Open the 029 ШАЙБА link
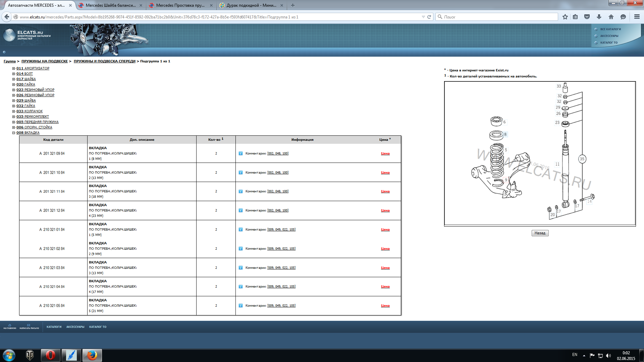Screen dimensions: 644x362 tap(26, 101)
